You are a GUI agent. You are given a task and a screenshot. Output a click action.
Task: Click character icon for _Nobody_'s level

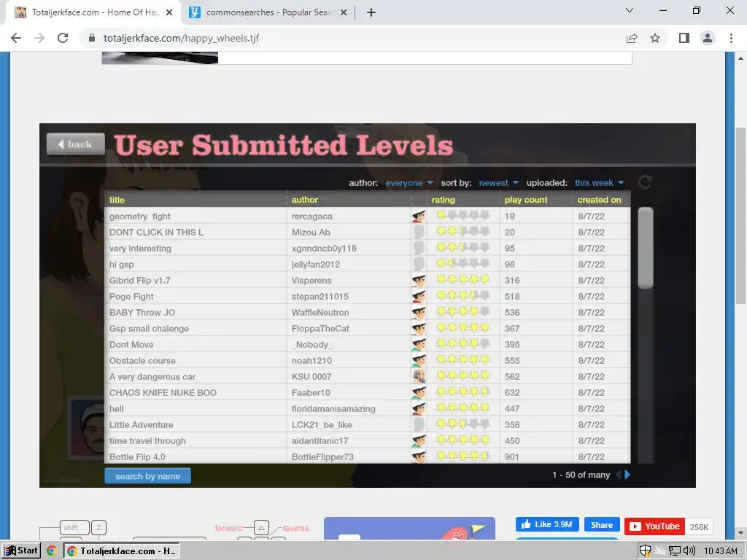click(419, 344)
